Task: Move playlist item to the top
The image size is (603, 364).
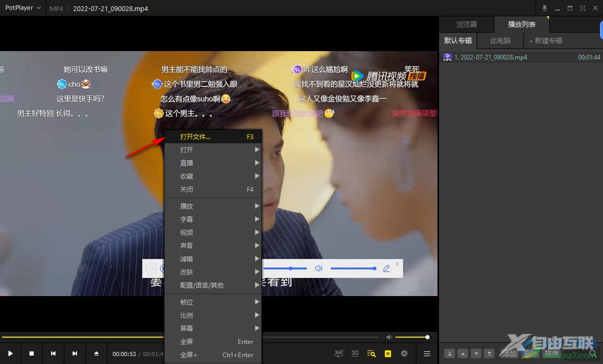Action: [x=450, y=353]
